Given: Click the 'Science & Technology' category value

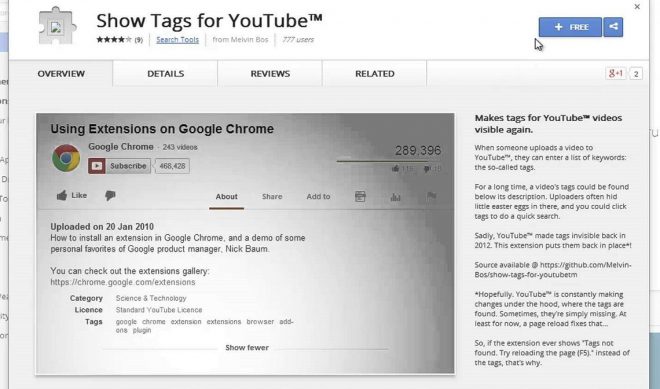Looking at the screenshot, I should coord(151,298).
